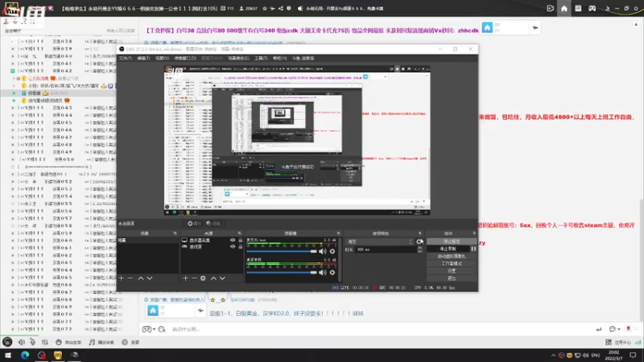Expand channel row 038 in YY tree

click(x=13, y=42)
